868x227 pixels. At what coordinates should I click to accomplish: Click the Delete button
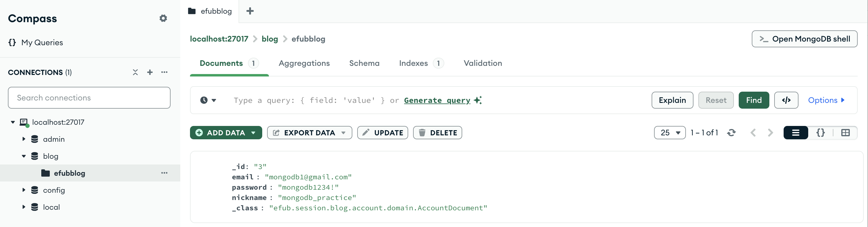click(x=437, y=133)
